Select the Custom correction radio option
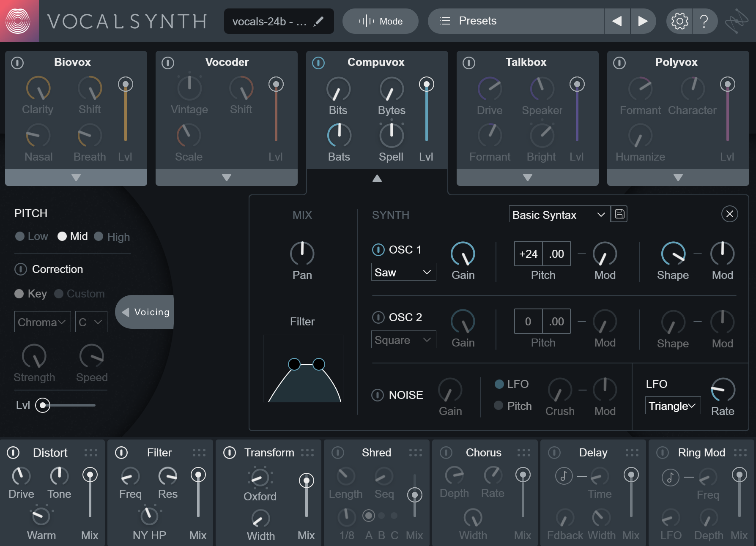756x546 pixels. tap(59, 294)
